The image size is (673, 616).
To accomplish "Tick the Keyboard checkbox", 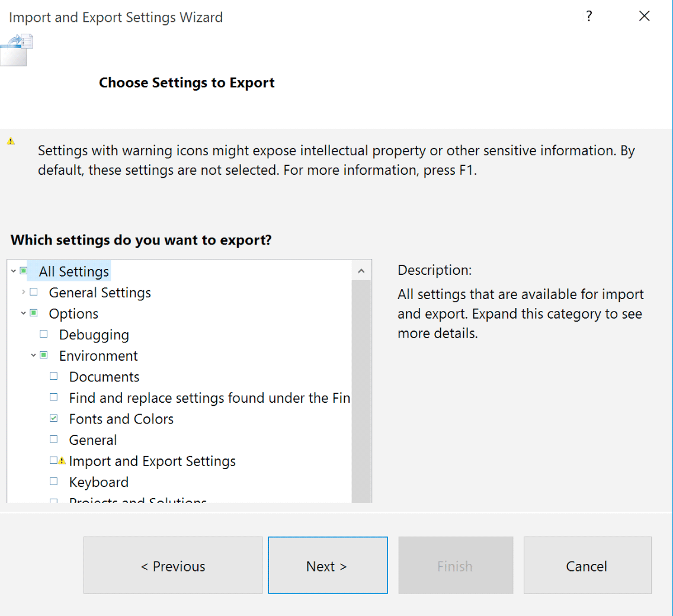I will (54, 482).
